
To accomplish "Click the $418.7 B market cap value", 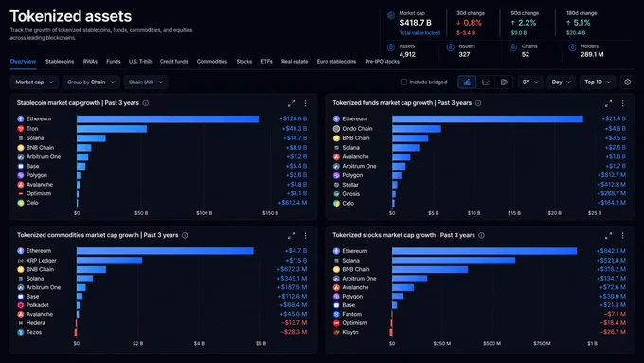I will (415, 23).
